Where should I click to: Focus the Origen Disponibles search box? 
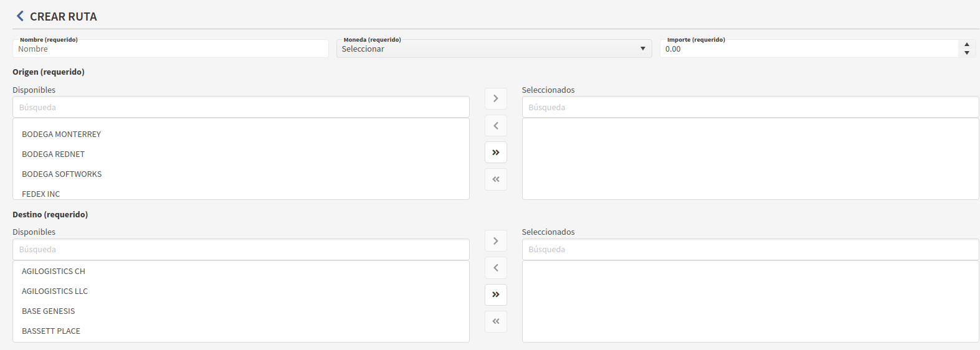(x=240, y=107)
